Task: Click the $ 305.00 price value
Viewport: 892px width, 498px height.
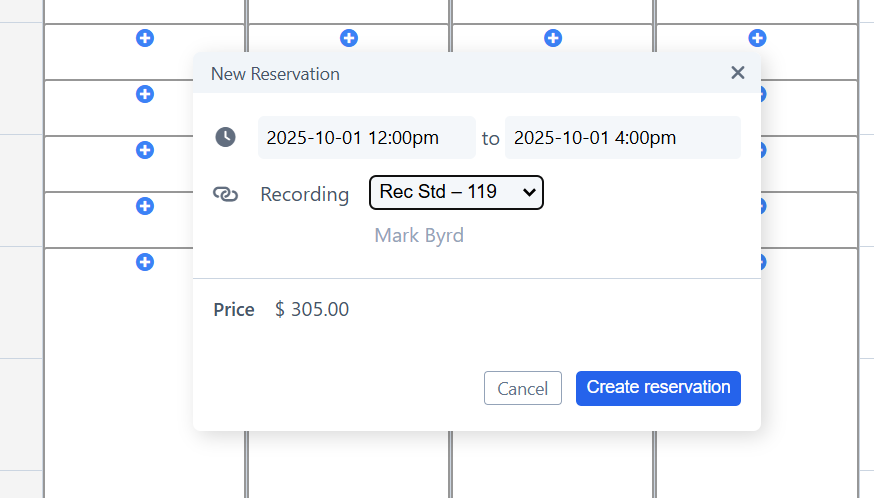Action: 312,310
